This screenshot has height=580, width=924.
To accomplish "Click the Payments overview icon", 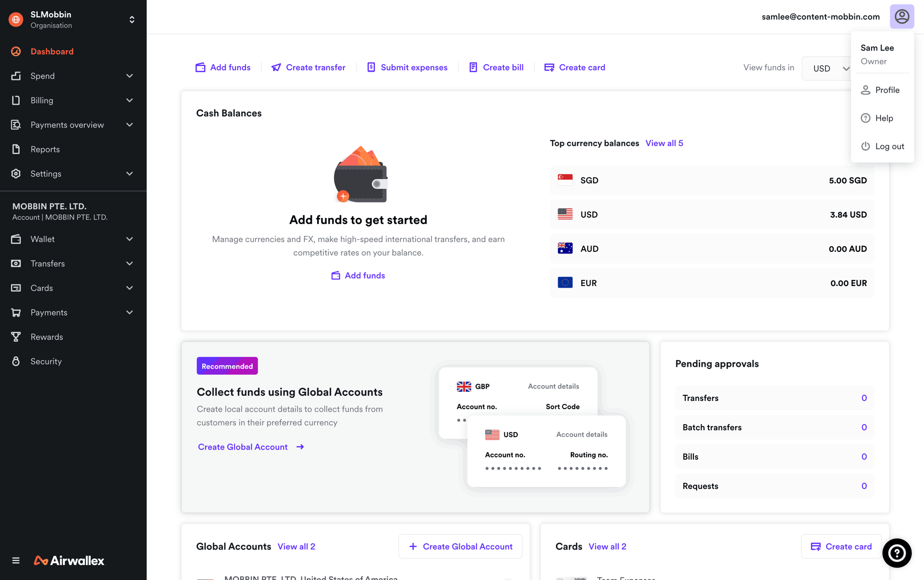I will point(16,125).
